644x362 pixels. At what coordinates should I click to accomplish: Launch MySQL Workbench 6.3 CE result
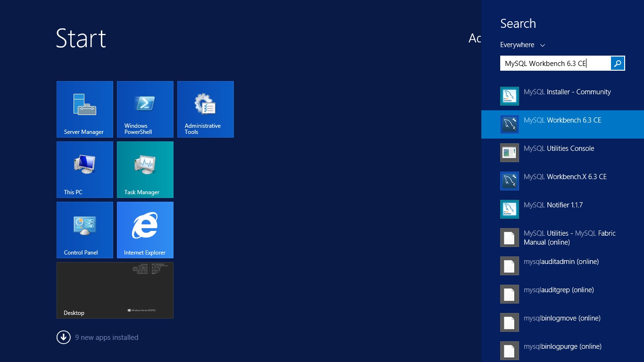tap(562, 124)
